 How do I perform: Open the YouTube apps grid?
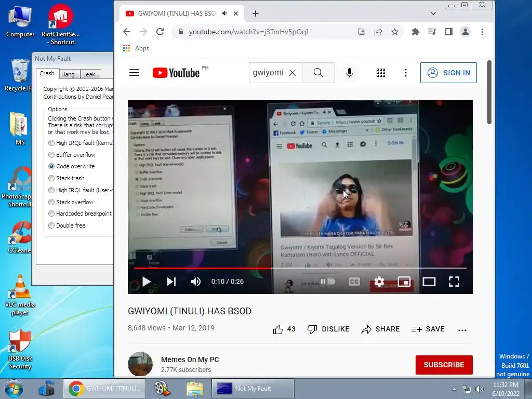click(381, 73)
